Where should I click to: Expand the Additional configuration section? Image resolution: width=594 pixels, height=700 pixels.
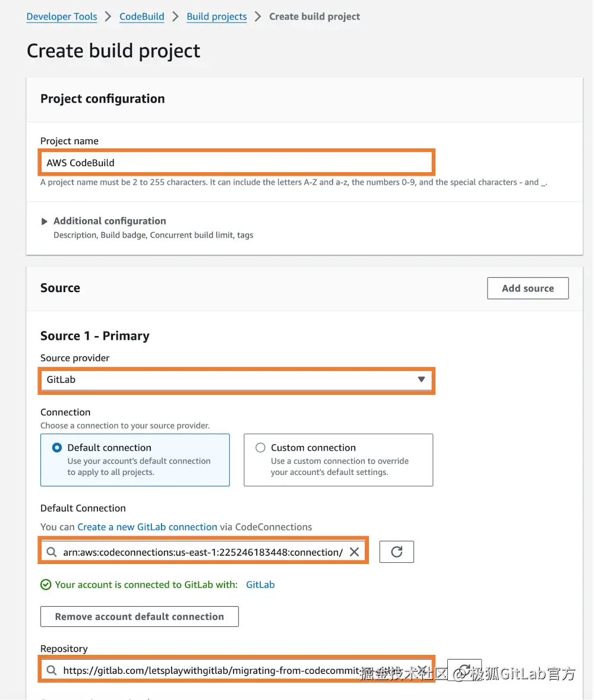pos(45,221)
